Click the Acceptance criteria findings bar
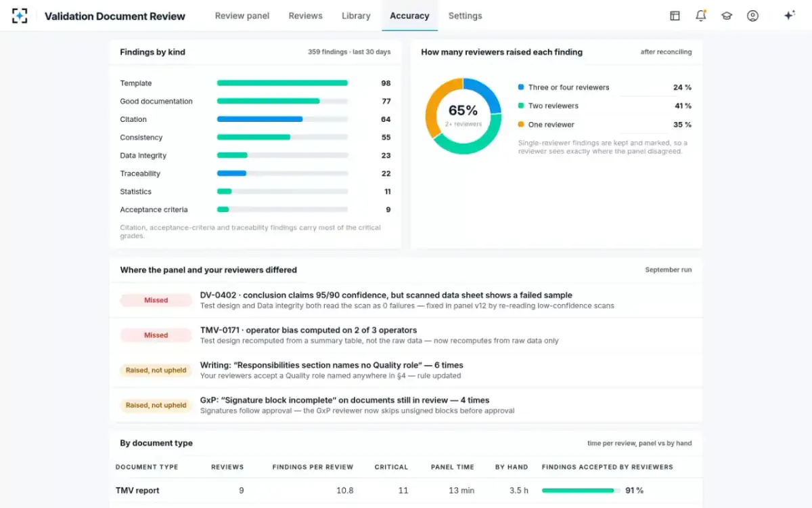Viewport: 812px width, 508px height. tap(282, 209)
